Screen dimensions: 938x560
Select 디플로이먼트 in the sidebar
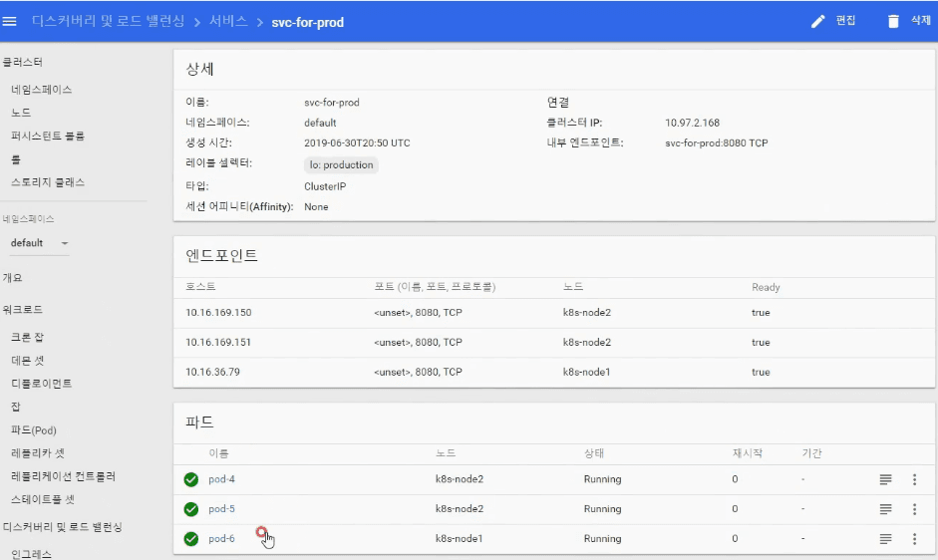41,384
